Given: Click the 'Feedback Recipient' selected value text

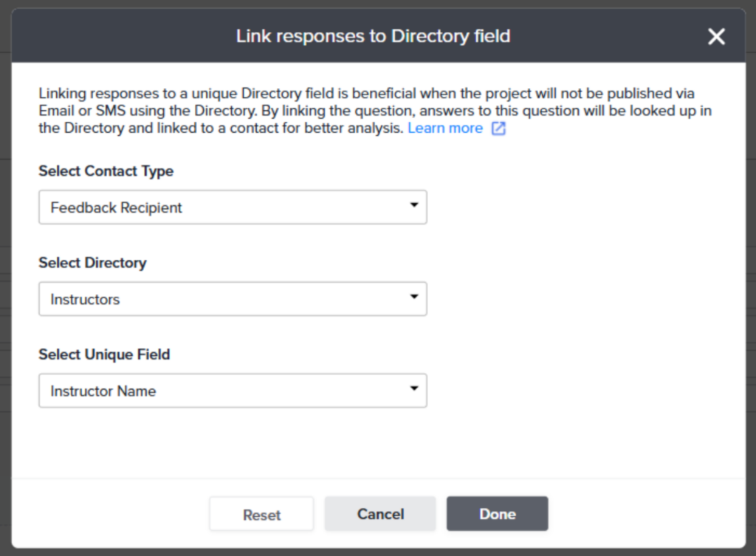Looking at the screenshot, I should [x=116, y=208].
